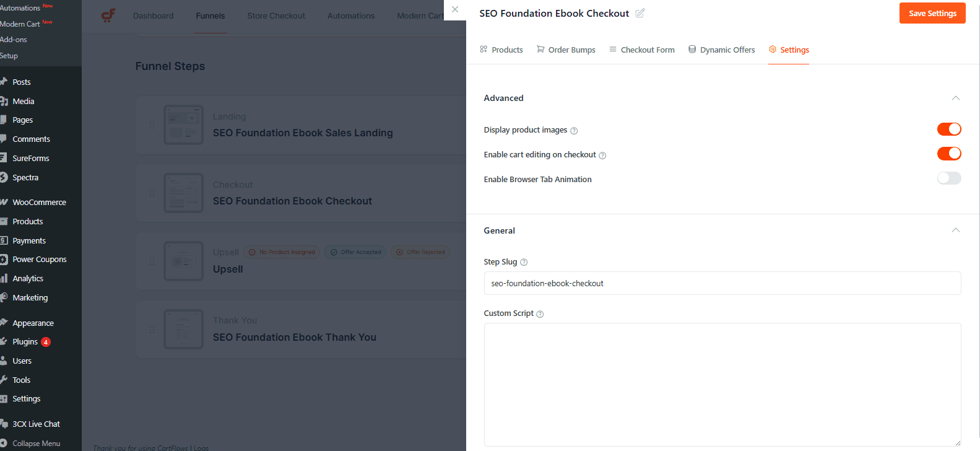Image resolution: width=980 pixels, height=451 pixels.
Task: Click help icon beside Display product images
Action: click(x=574, y=131)
